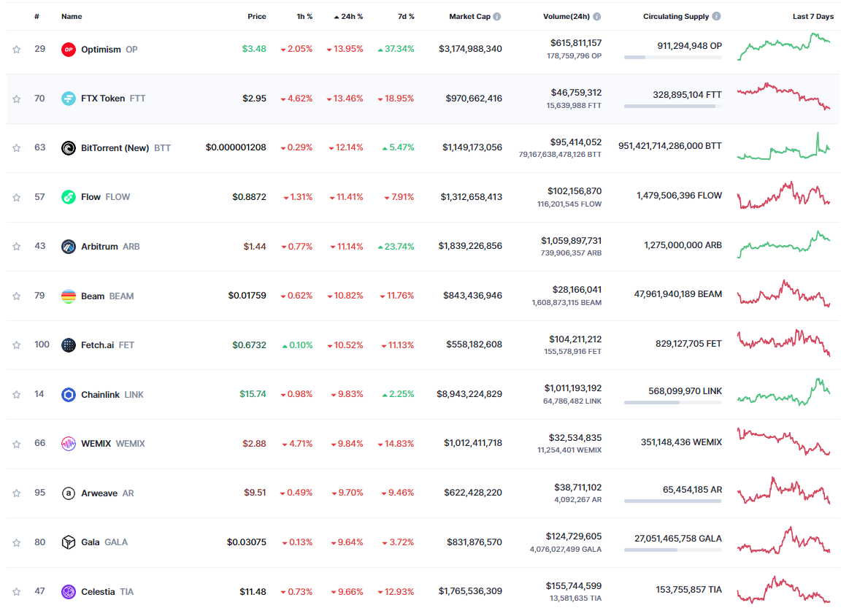The height and width of the screenshot is (616, 849).
Task: Click Optimism volume $615,811,157
Action: pyautogui.click(x=575, y=43)
